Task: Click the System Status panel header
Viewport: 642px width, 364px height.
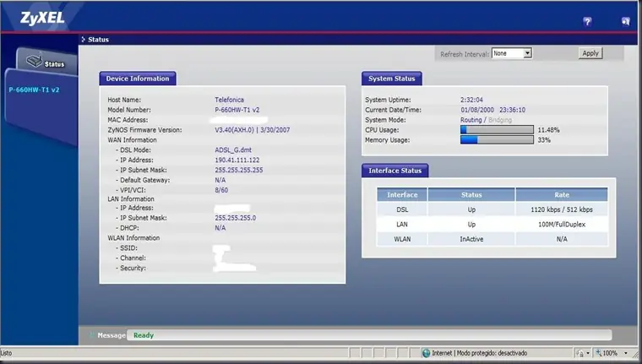Action: click(x=392, y=79)
